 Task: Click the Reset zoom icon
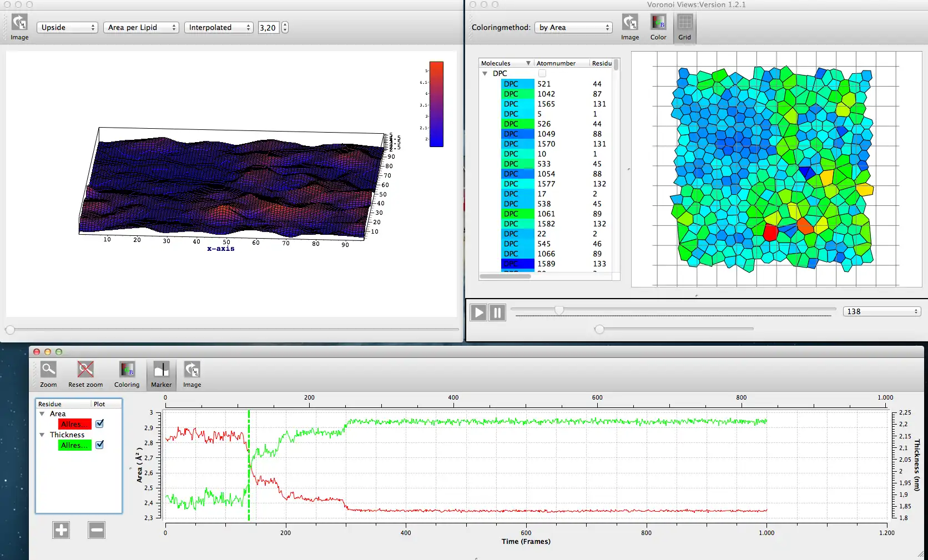pos(85,370)
